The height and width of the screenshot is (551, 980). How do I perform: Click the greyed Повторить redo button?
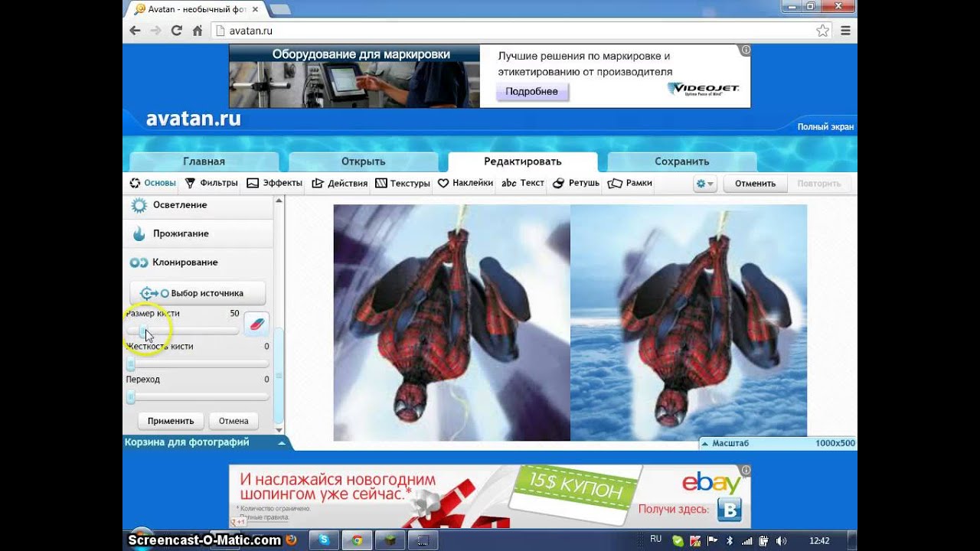click(x=818, y=184)
